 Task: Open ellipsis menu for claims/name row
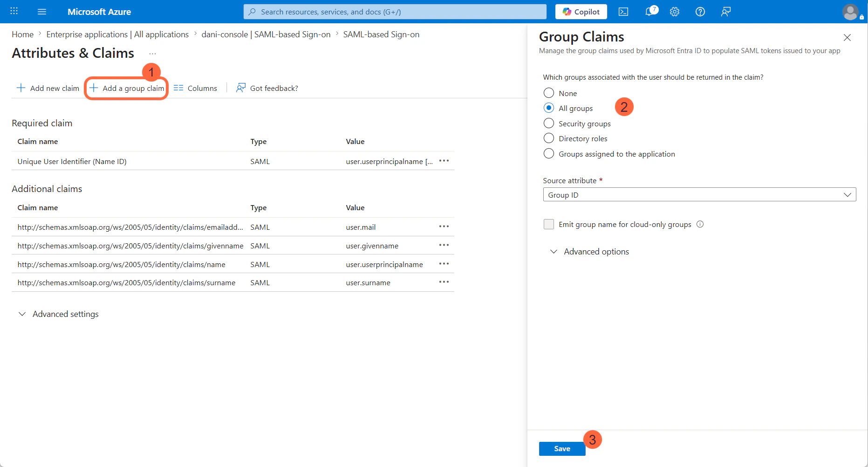(444, 264)
